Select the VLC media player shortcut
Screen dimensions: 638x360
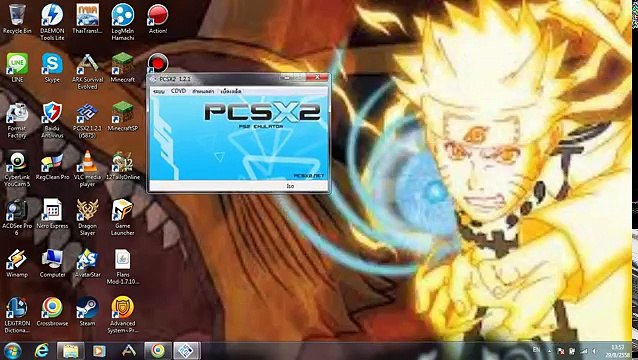click(87, 169)
